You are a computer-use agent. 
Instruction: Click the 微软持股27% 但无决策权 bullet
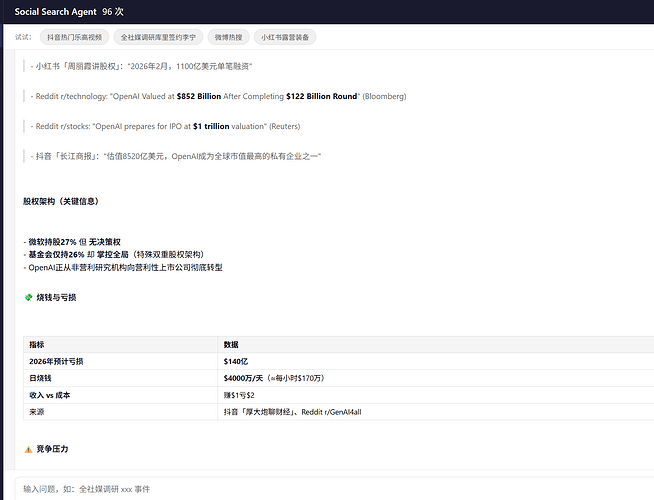coord(72,242)
